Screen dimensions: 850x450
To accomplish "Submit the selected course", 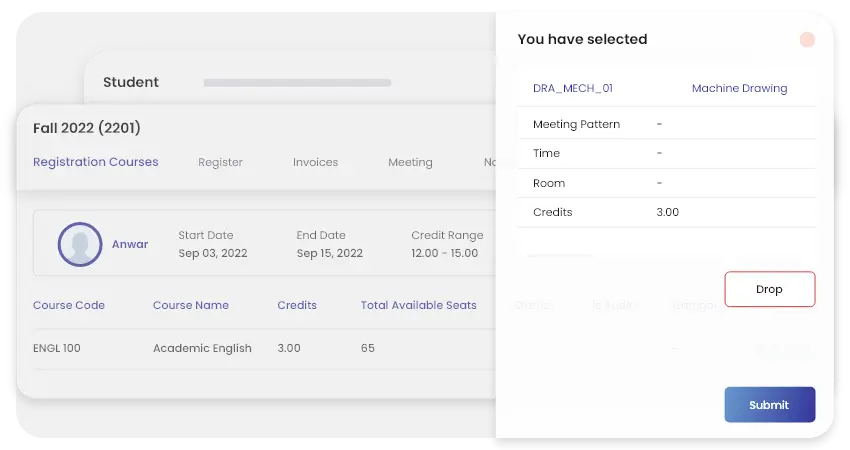I will point(769,405).
